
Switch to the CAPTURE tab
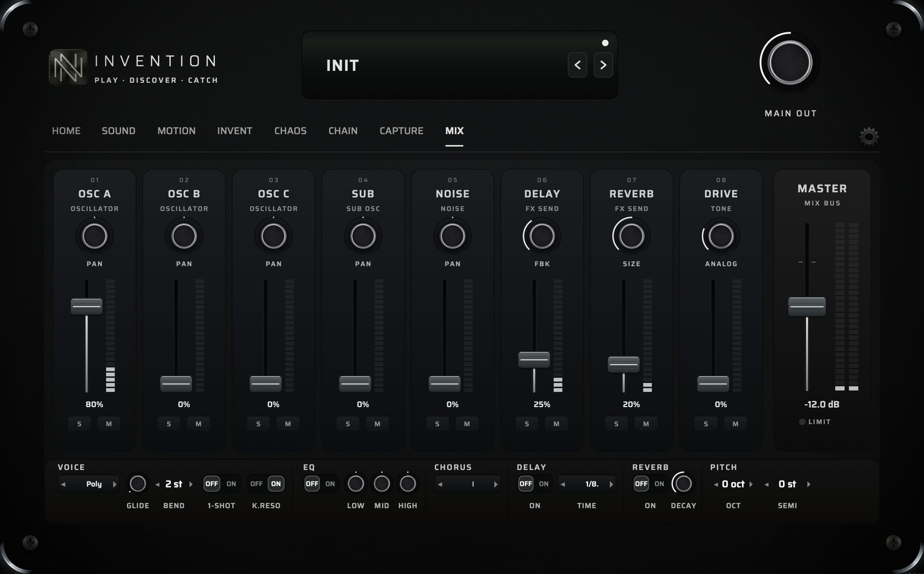[401, 131]
